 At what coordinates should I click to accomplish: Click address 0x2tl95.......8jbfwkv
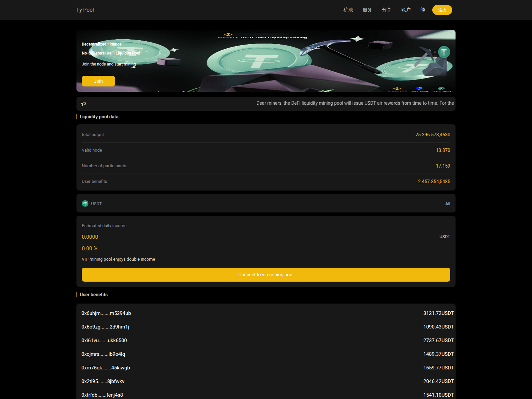(x=103, y=381)
